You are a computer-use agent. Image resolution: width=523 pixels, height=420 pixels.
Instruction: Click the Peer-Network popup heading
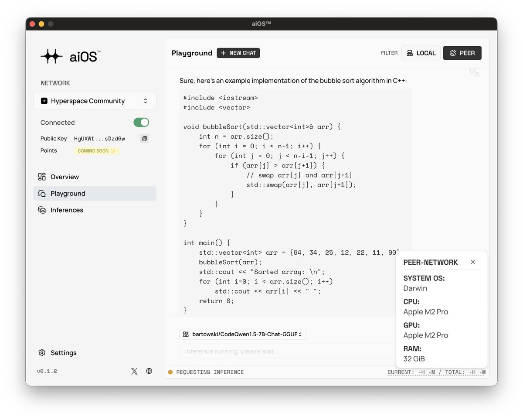[x=431, y=262]
